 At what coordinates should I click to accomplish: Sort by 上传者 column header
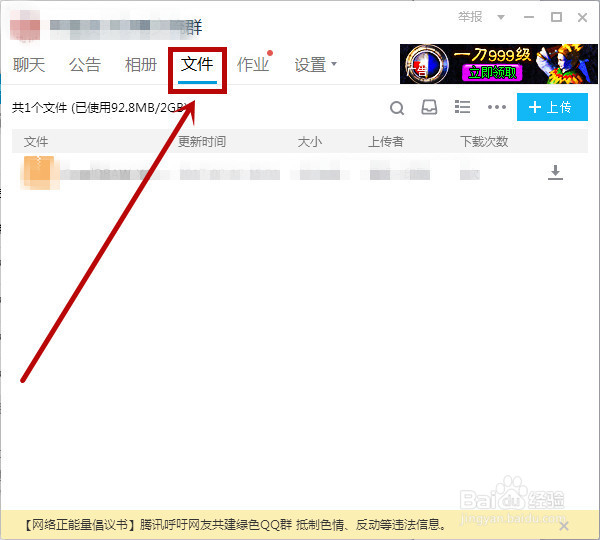pos(386,142)
